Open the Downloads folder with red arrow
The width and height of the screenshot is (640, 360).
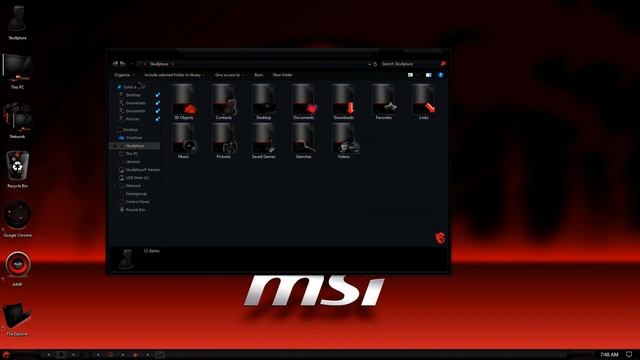coord(344,102)
